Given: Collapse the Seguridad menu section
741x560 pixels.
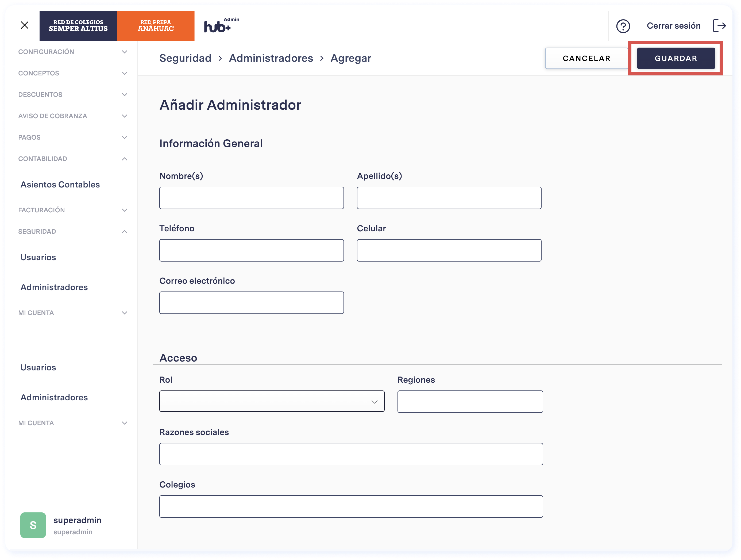Looking at the screenshot, I should click(x=73, y=232).
